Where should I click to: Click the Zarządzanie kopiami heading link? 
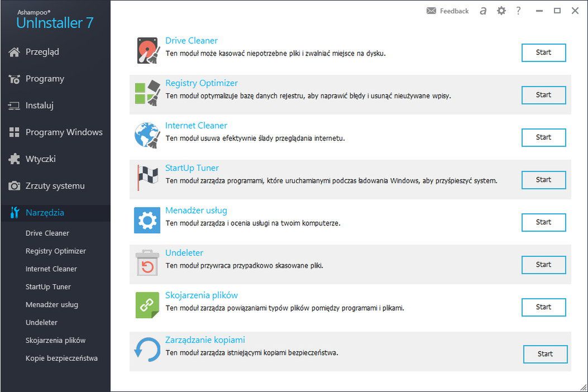pos(205,340)
